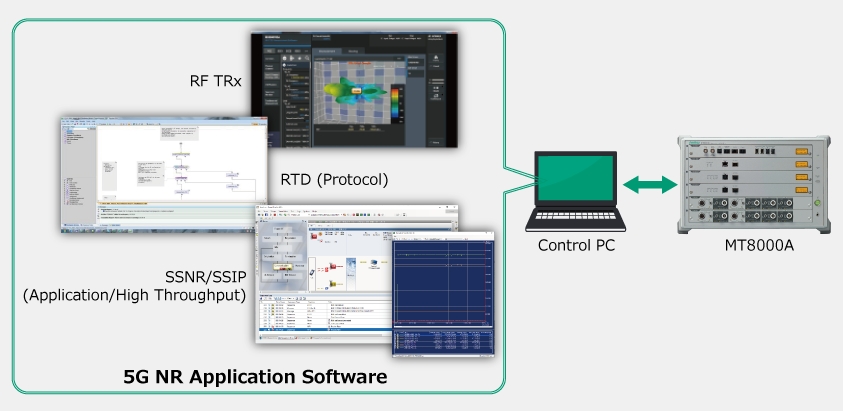
Task: Select the highlighted blue row in SSNR log
Action: pos(325,330)
